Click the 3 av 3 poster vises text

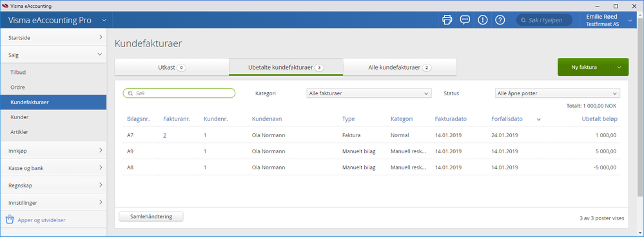click(x=601, y=218)
